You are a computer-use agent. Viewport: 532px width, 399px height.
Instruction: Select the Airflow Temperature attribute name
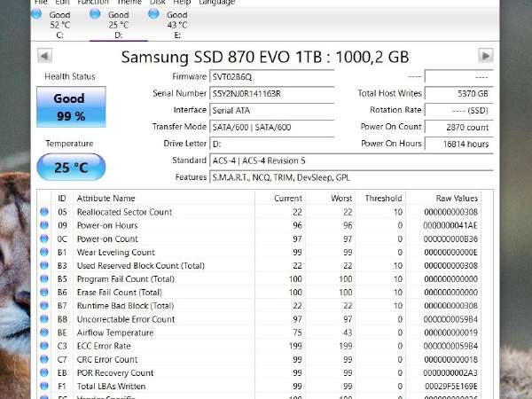pos(115,332)
